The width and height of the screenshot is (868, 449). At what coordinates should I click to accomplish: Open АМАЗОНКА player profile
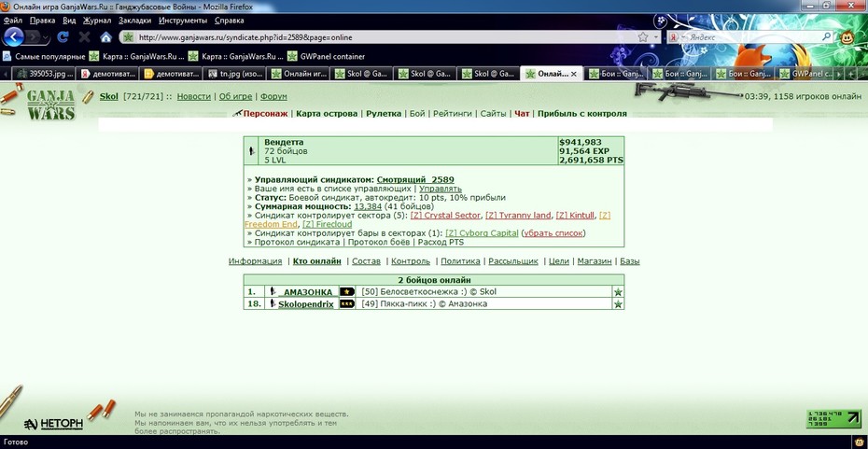(308, 292)
